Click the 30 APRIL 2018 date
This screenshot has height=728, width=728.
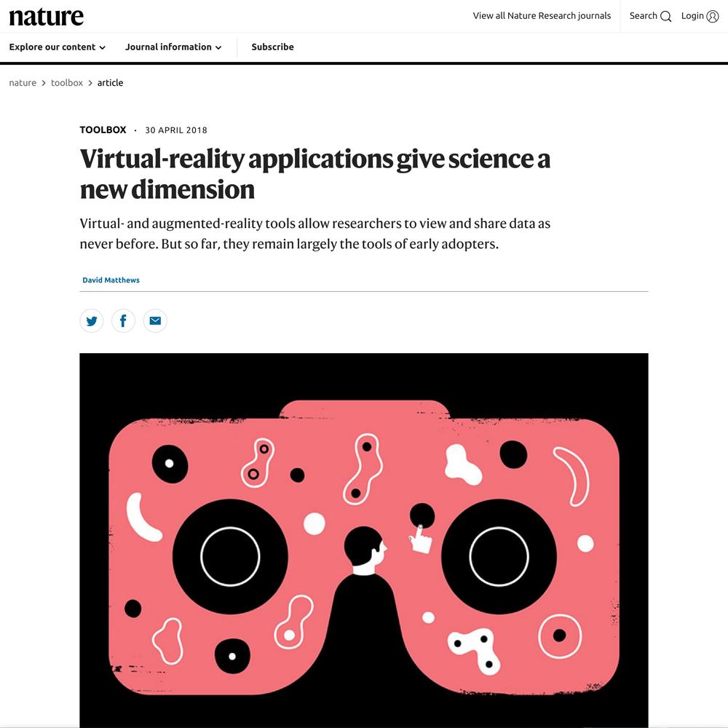pos(176,130)
